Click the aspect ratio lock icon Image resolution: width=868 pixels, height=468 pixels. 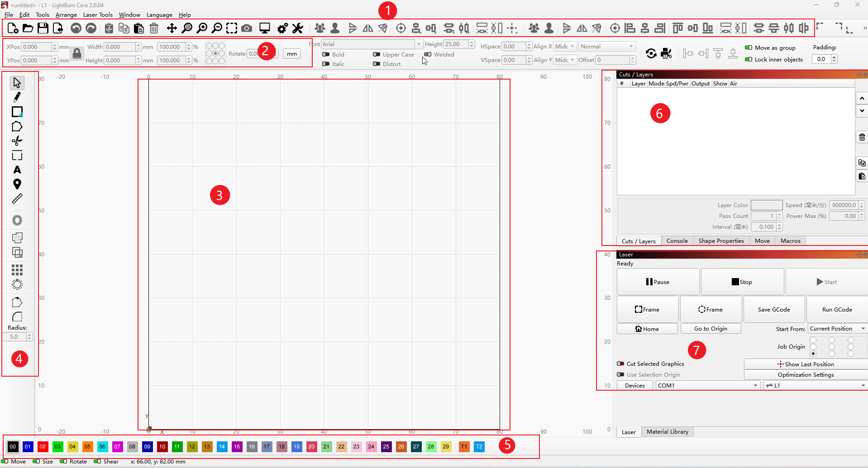[77, 53]
